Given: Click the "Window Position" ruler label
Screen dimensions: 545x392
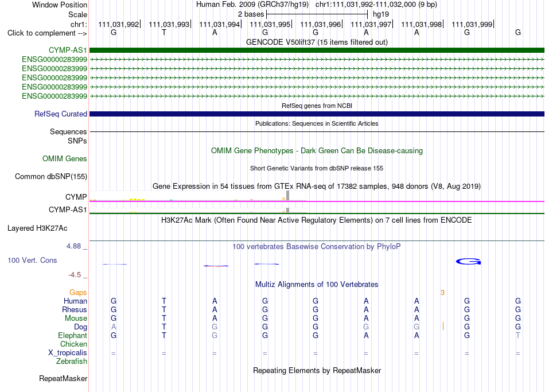Looking at the screenshot, I should click(60, 5).
